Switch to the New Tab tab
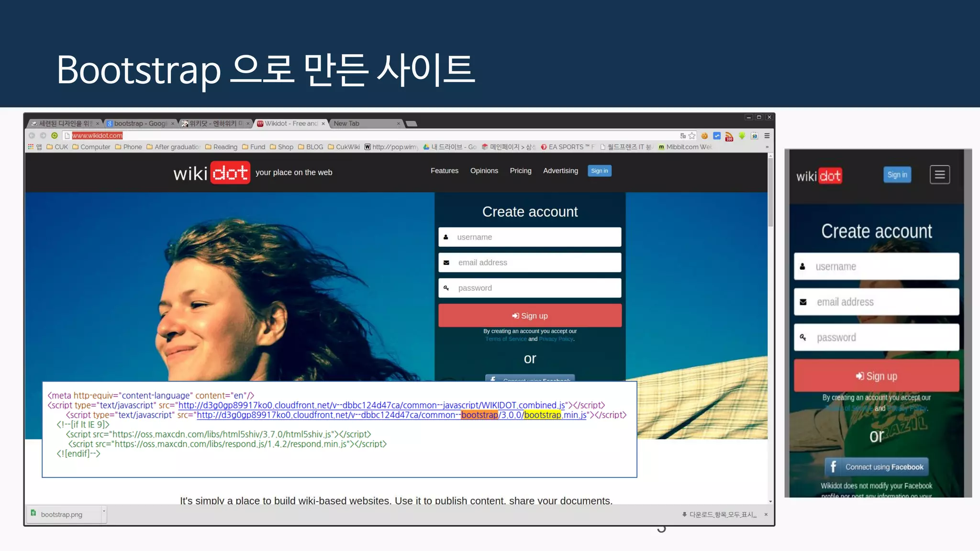The image size is (980, 551). pyautogui.click(x=366, y=123)
